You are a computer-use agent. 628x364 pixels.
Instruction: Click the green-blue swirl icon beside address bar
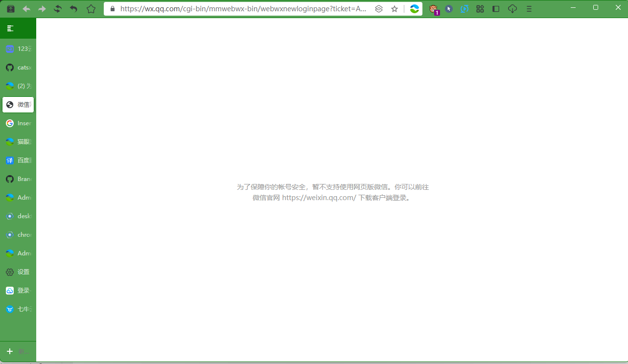415,9
